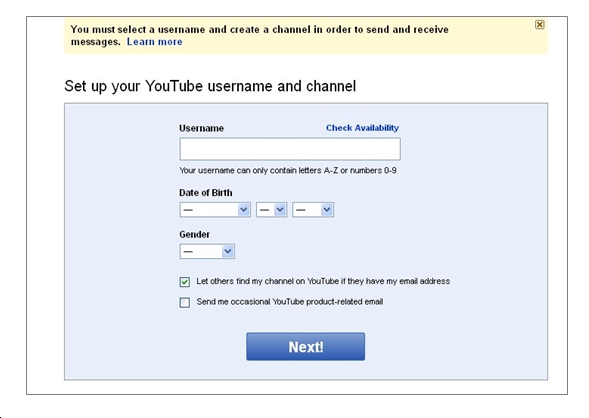
Task: Enable product-related email checkbox
Action: pos(185,302)
